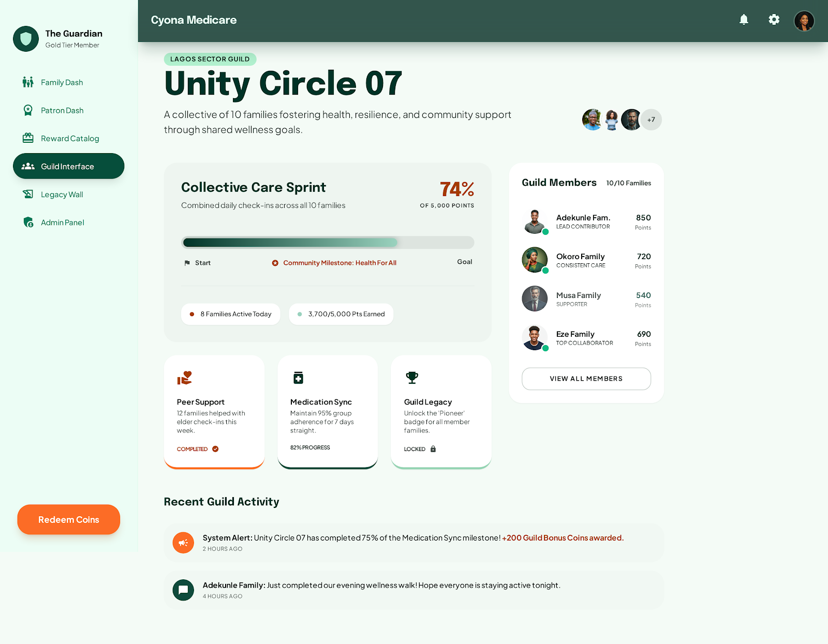The image size is (828, 644).
Task: Navigate to Legacy Wall
Action: tap(68, 194)
